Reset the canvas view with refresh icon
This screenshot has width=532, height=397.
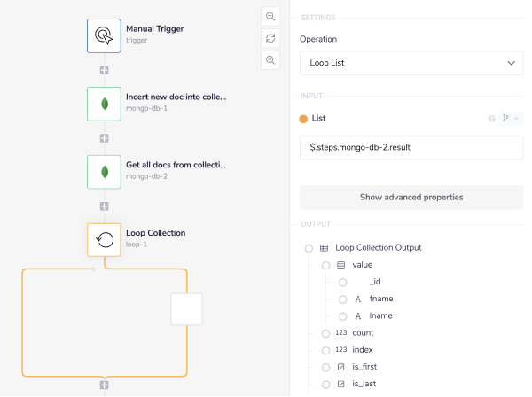[x=270, y=38]
